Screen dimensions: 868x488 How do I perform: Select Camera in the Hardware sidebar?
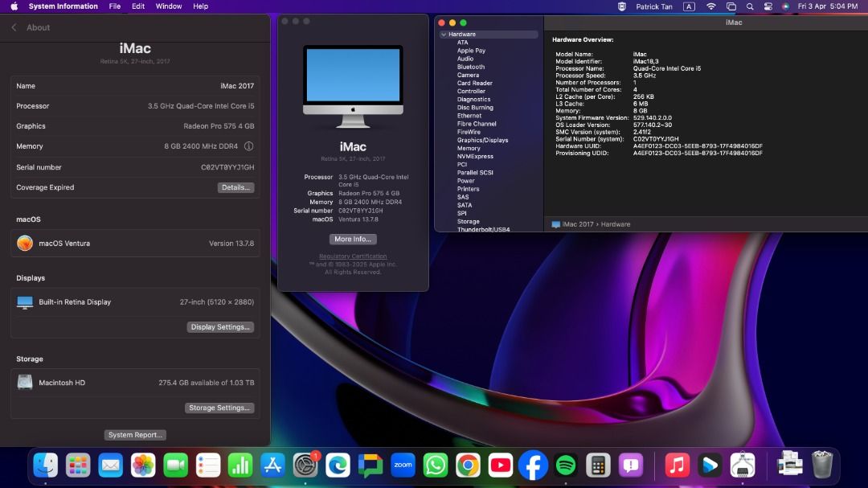pyautogui.click(x=468, y=75)
